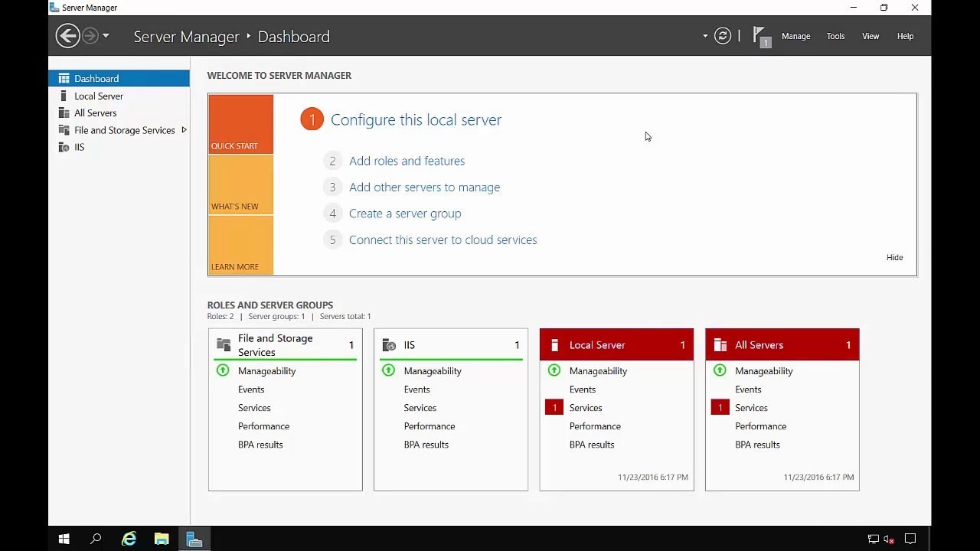Image resolution: width=980 pixels, height=551 pixels.
Task: Open the Action Center notification icon
Action: (910, 539)
